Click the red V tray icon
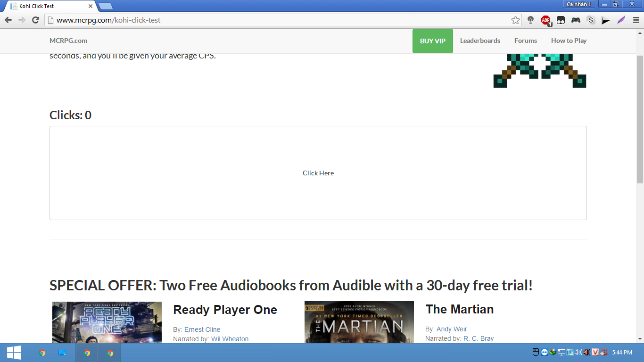The image size is (644, 362). click(595, 352)
